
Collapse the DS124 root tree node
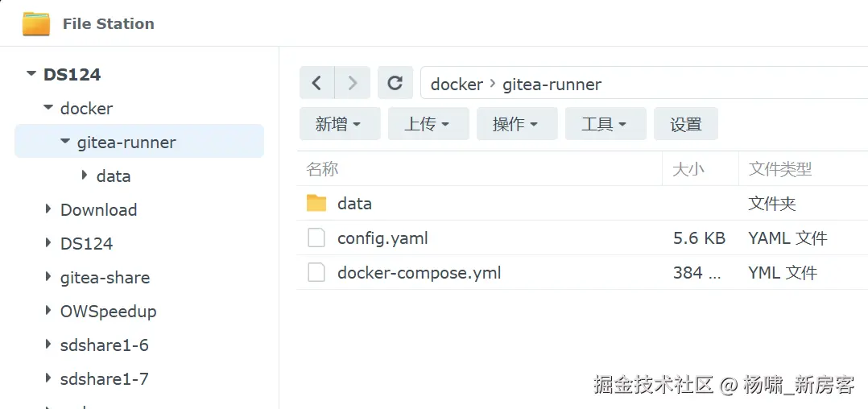pos(31,74)
